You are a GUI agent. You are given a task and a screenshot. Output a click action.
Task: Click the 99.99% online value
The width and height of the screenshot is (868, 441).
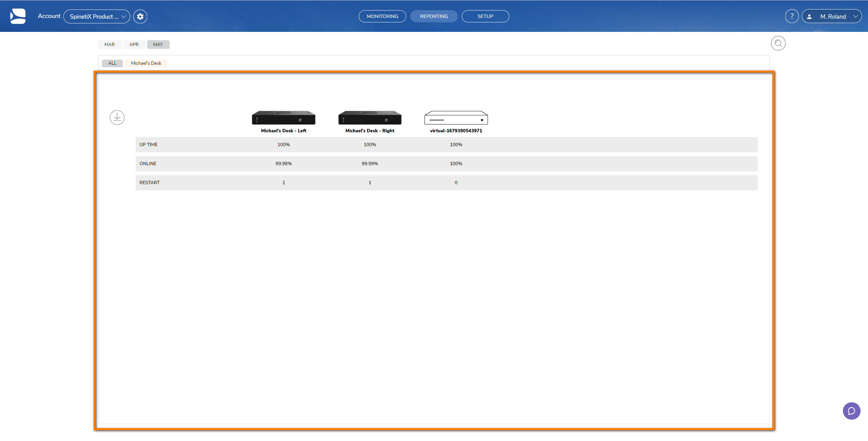pos(370,164)
